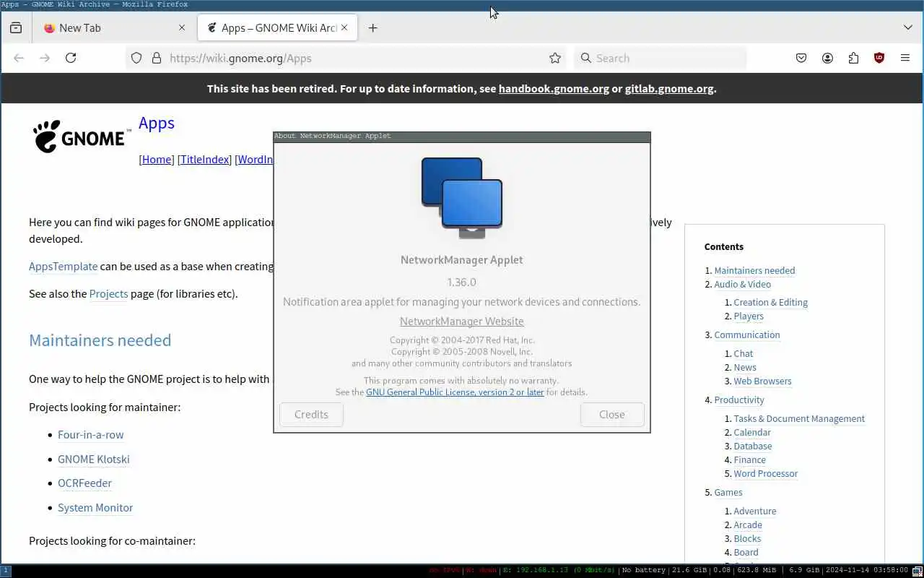The height and width of the screenshot is (578, 924).
Task: Click the GNOME logo
Action: click(82, 137)
